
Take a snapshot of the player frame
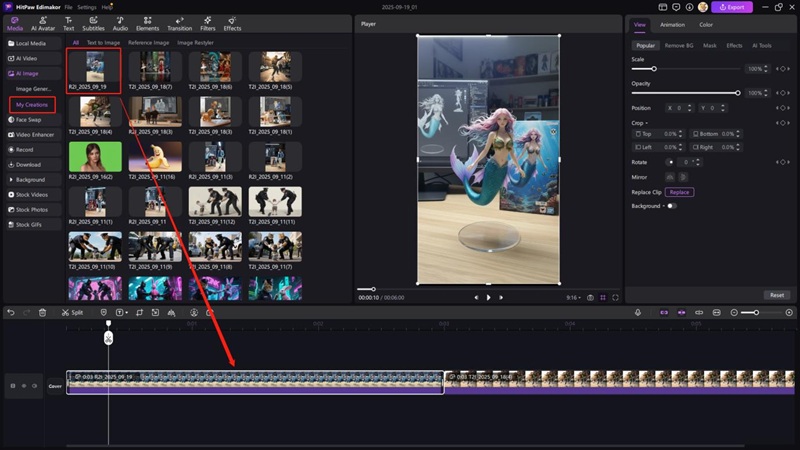click(590, 297)
